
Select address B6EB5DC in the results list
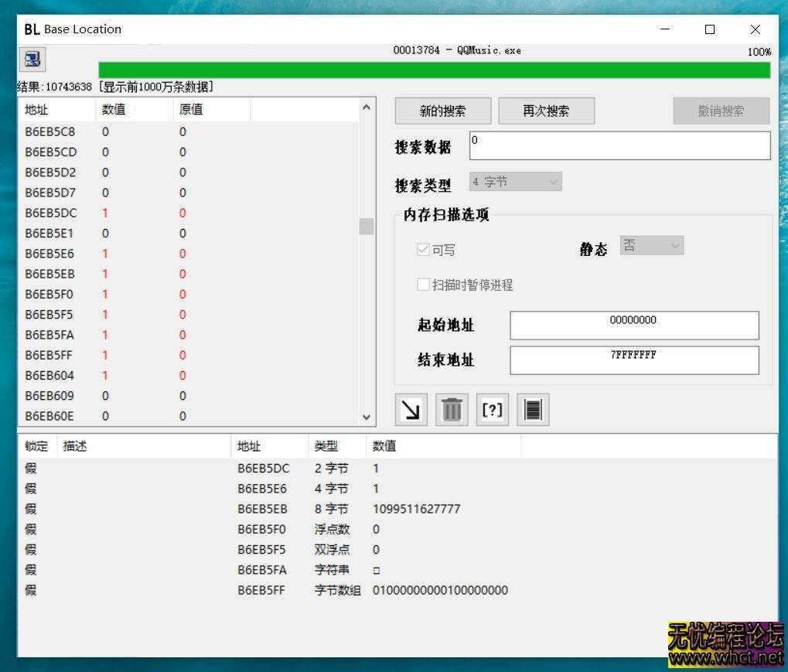pyautogui.click(x=51, y=213)
